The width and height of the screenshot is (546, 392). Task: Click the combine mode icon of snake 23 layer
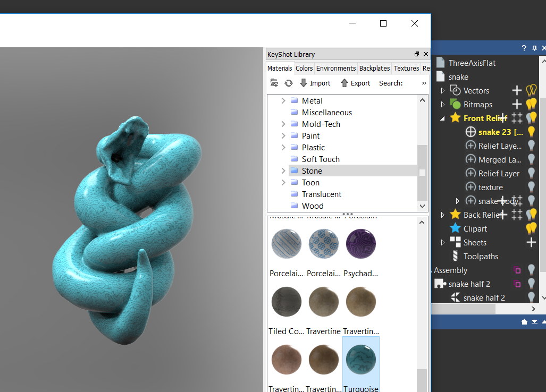click(x=471, y=132)
